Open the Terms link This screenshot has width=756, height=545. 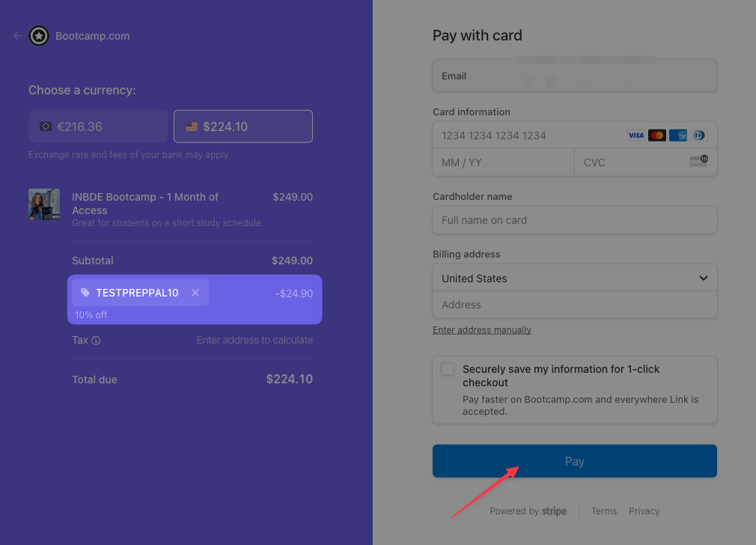[x=604, y=511]
